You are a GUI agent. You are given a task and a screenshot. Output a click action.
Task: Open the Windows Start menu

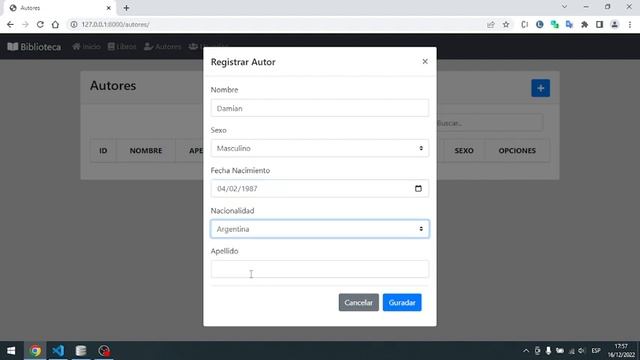pyautogui.click(x=11, y=351)
